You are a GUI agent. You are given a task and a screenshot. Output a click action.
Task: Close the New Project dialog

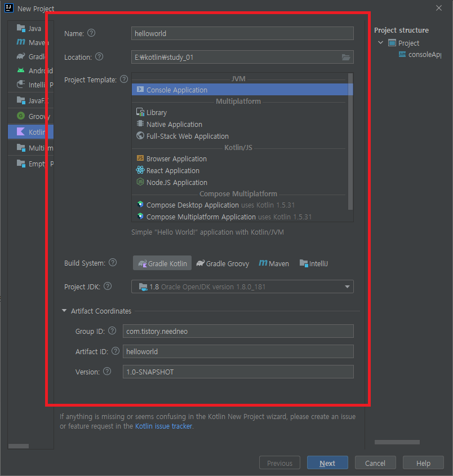coord(439,8)
